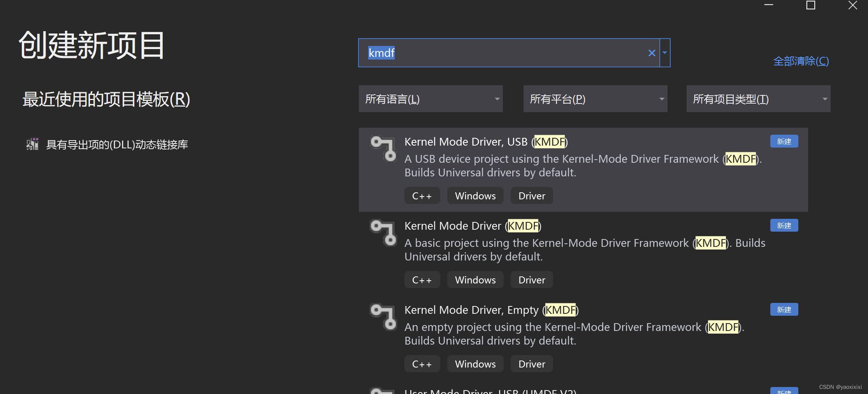
Task: Click the 'A basic project' description text
Action: click(x=585, y=250)
